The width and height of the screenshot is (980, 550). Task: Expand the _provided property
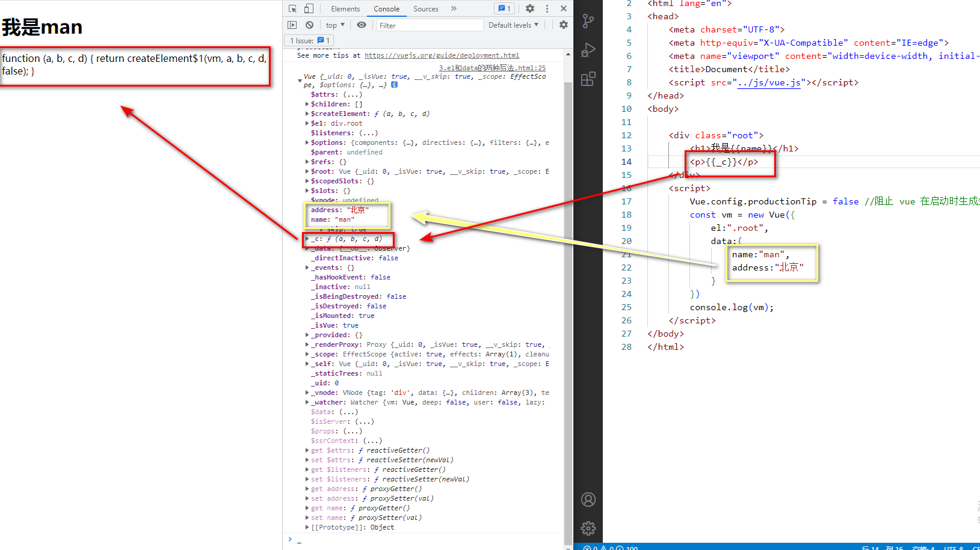pyautogui.click(x=307, y=335)
